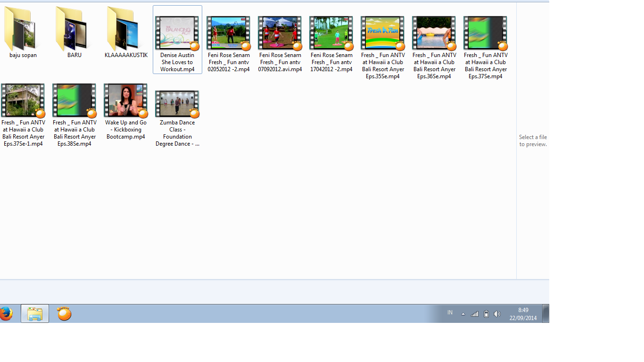Select the BARU folder
The image size is (644, 362).
(74, 33)
